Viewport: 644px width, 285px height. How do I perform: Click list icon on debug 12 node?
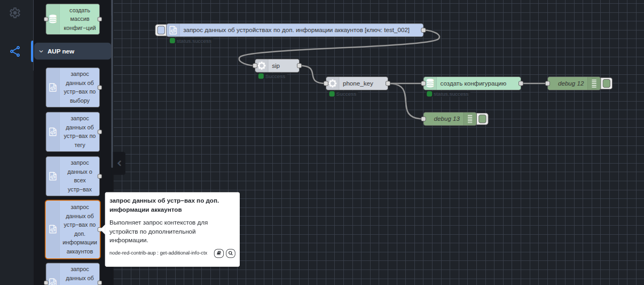594,83
